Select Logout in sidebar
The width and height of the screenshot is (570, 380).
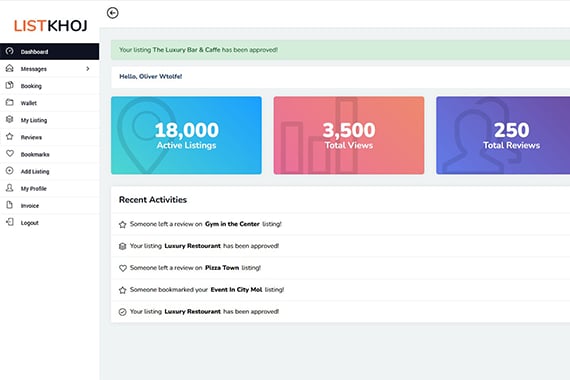click(x=49, y=223)
